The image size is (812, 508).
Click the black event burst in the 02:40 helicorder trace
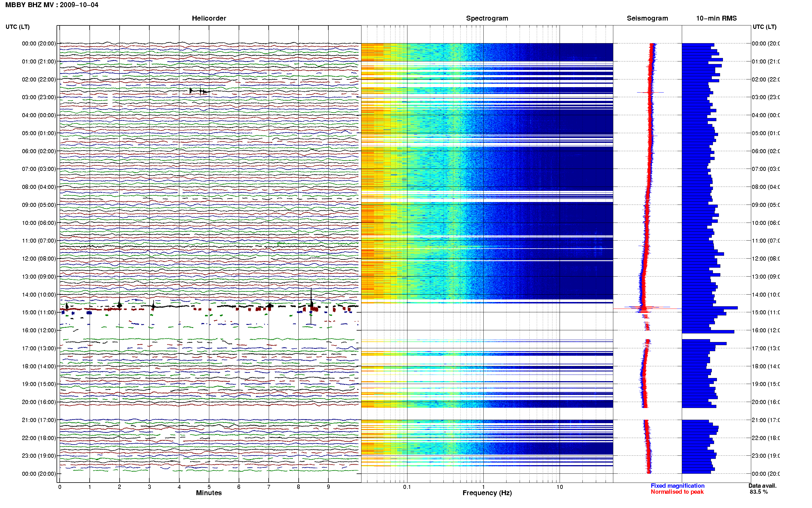click(200, 91)
